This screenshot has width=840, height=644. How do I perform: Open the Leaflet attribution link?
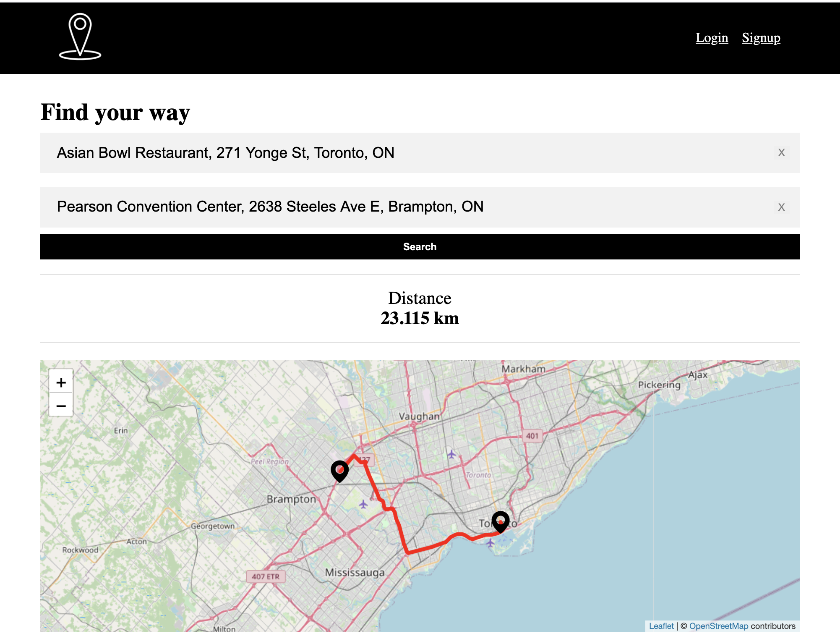(x=661, y=626)
